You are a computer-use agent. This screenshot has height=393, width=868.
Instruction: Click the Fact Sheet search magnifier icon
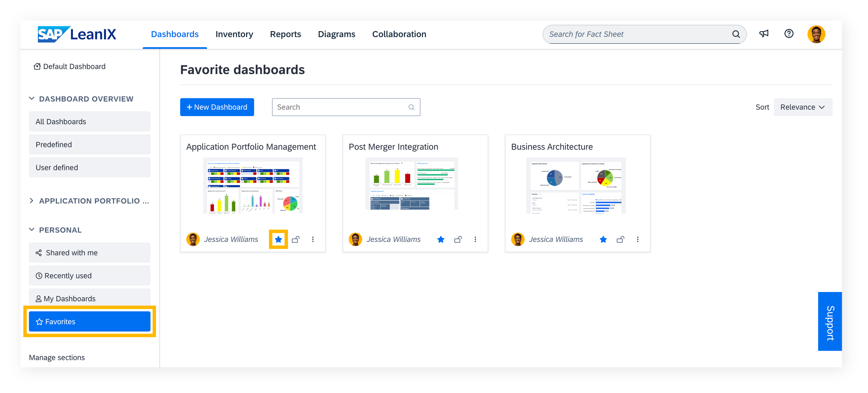pyautogui.click(x=736, y=34)
